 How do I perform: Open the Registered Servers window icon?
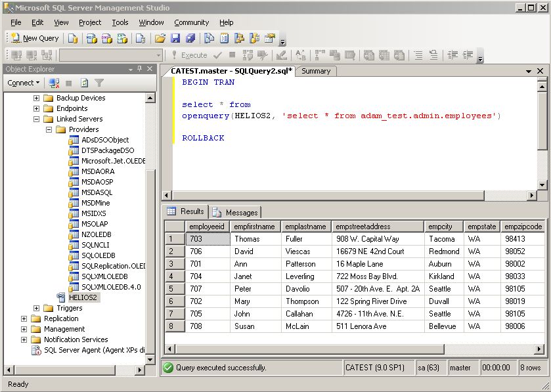point(209,38)
